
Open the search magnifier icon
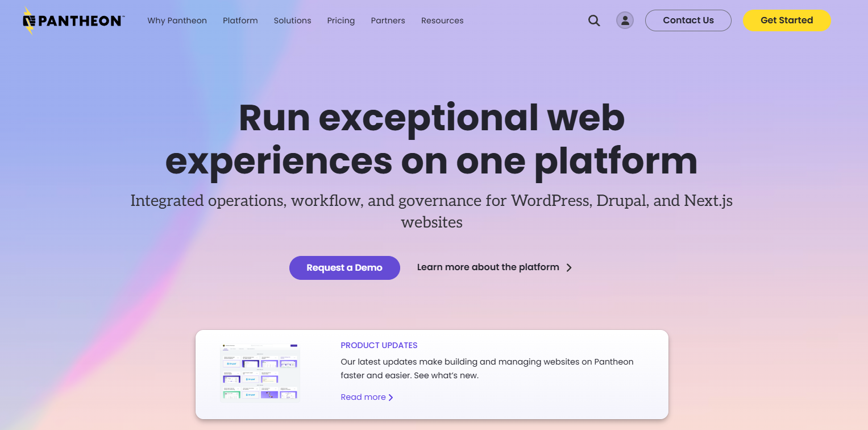[594, 20]
